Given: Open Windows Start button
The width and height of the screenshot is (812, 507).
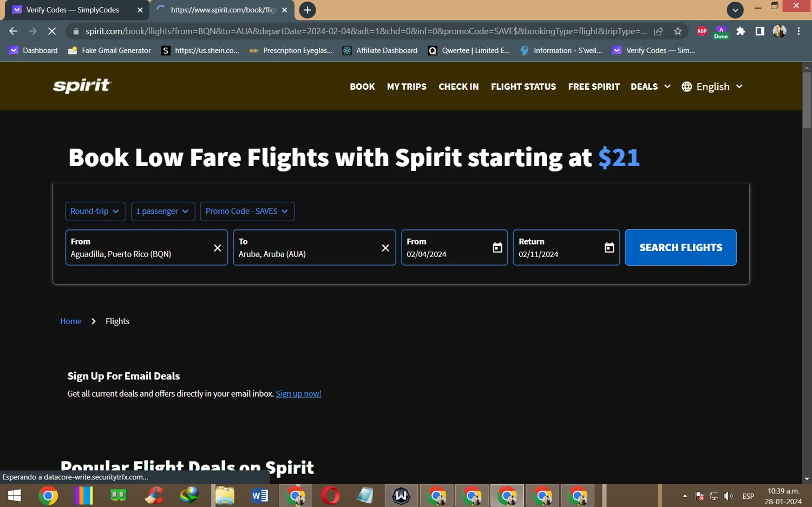Looking at the screenshot, I should 15,496.
